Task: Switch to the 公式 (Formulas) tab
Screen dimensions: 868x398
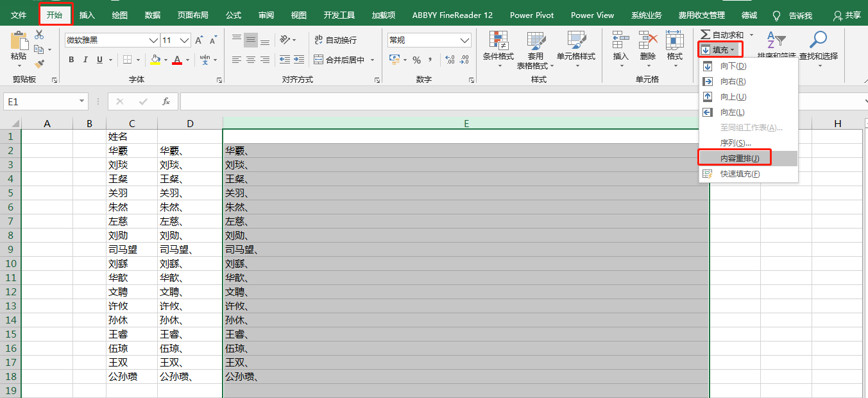Action: [x=234, y=15]
